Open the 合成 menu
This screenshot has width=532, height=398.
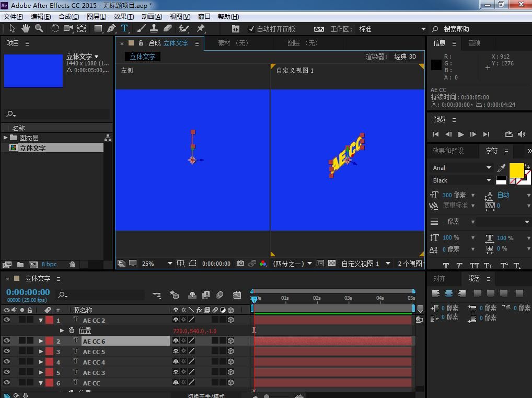pyautogui.click(x=68, y=17)
